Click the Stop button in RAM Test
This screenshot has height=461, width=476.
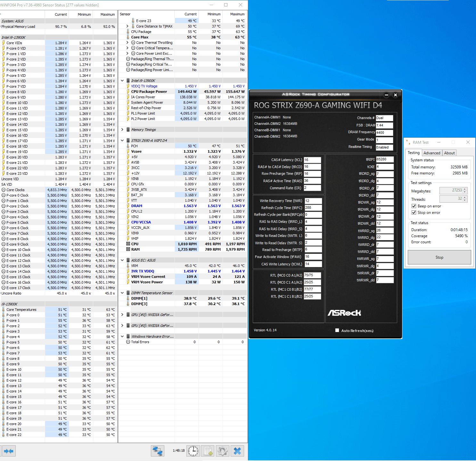click(439, 257)
